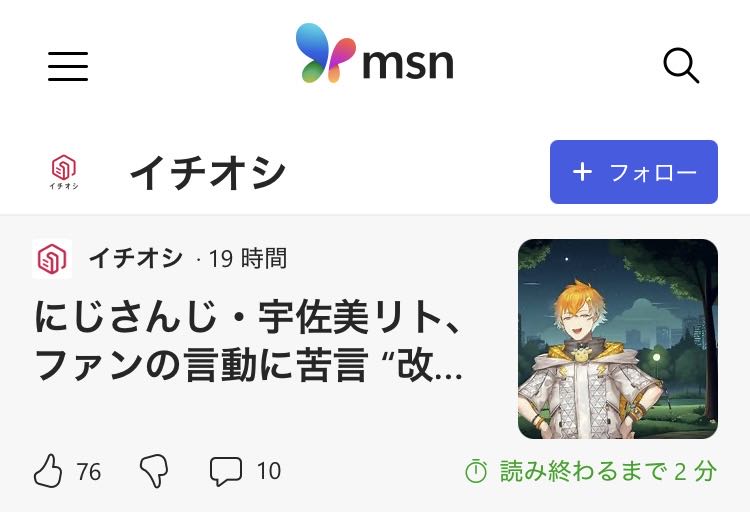Click the msn butterfly logo
This screenshot has height=512, width=750.
pos(326,53)
